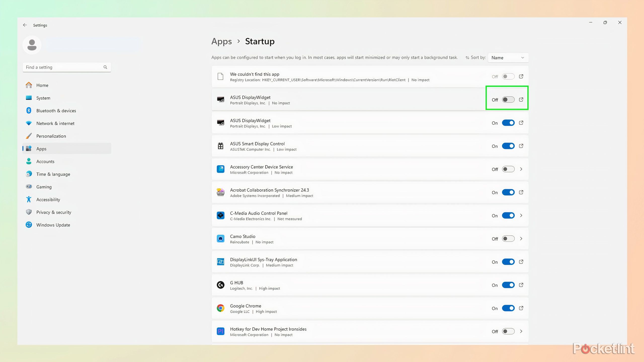Viewport: 644px width, 362px height.
Task: Open the Sort by dropdown
Action: click(x=508, y=57)
